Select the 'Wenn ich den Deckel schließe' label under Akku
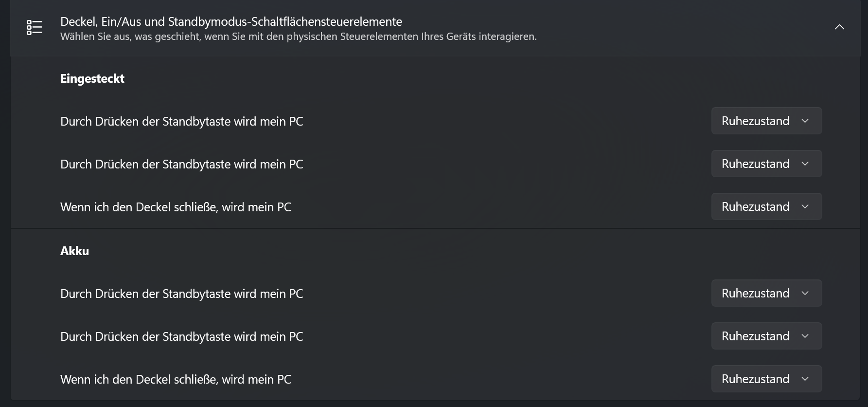Viewport: 868px width, 407px height. (x=176, y=379)
